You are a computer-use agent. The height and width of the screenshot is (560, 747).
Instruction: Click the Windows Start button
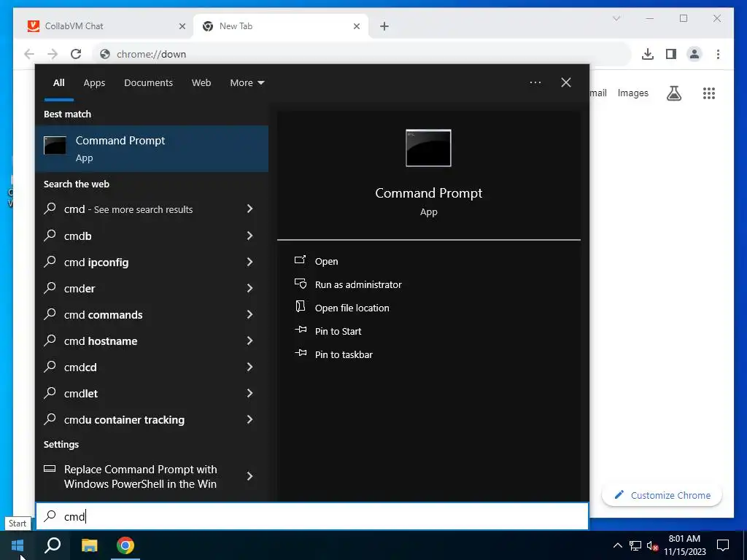18,545
